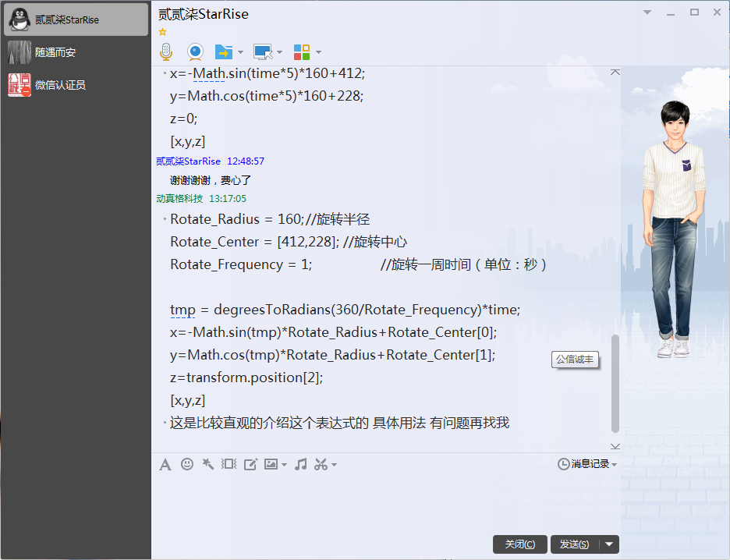
Task: Click the message 这是比较直观的介绍这个表达式的
Action: (x=339, y=423)
